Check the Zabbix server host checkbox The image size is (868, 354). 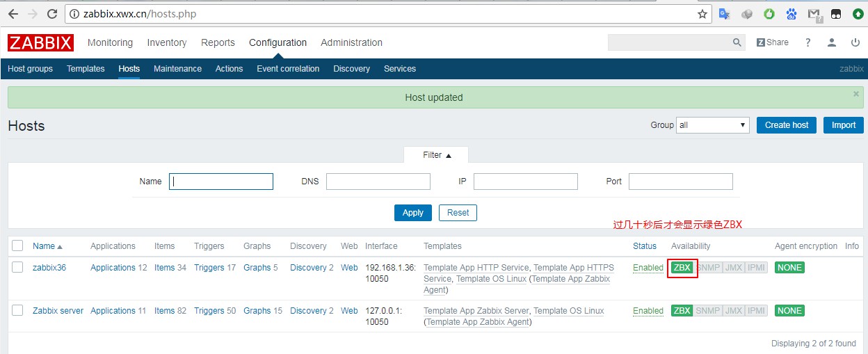coord(17,310)
